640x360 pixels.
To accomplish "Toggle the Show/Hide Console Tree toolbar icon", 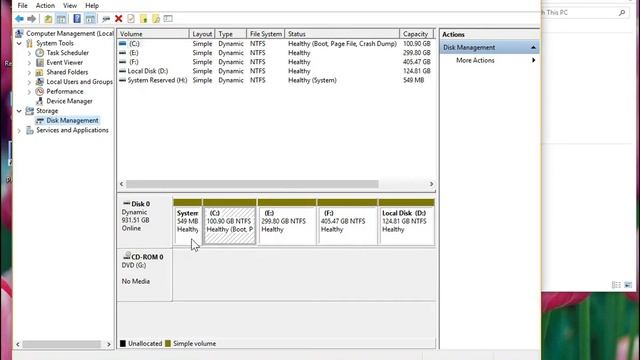I will click(x=61, y=19).
